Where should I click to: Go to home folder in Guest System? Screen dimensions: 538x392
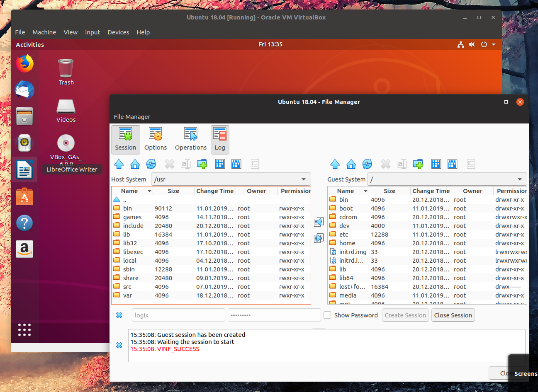click(351, 164)
